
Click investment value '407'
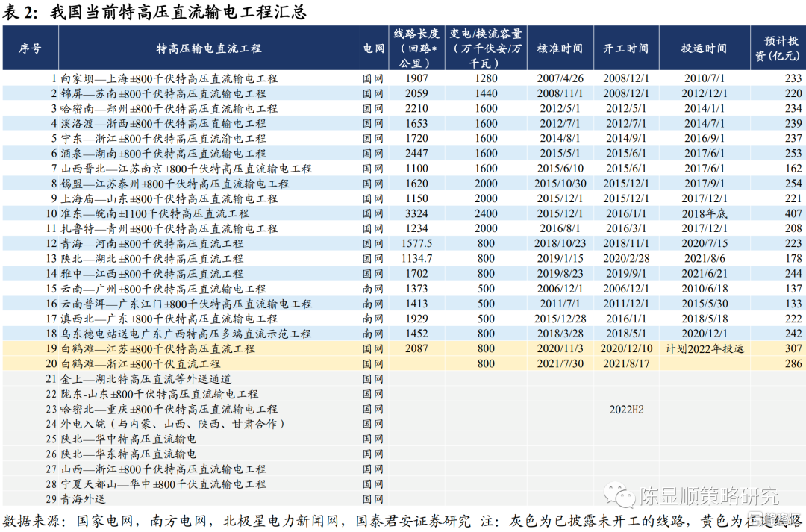point(793,213)
